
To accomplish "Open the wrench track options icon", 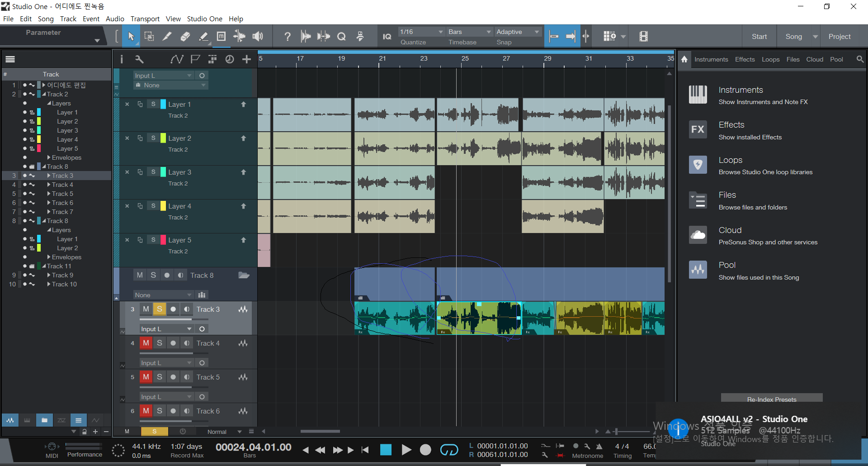I will (139, 59).
